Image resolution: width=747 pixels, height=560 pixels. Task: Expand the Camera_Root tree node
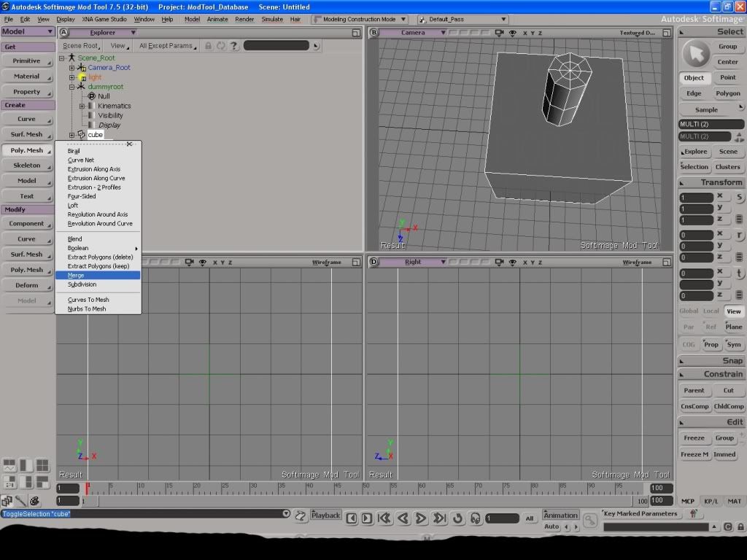(x=72, y=68)
